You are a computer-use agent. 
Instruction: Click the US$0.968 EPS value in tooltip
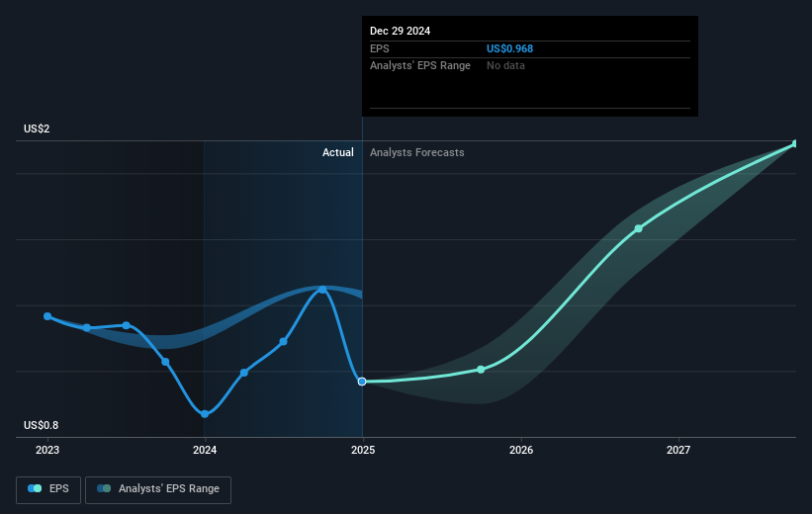click(509, 48)
